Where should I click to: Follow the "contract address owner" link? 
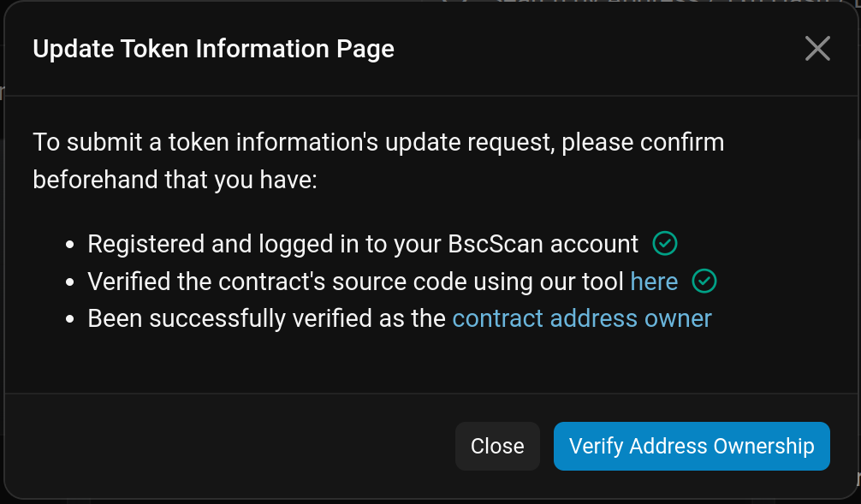[582, 318]
